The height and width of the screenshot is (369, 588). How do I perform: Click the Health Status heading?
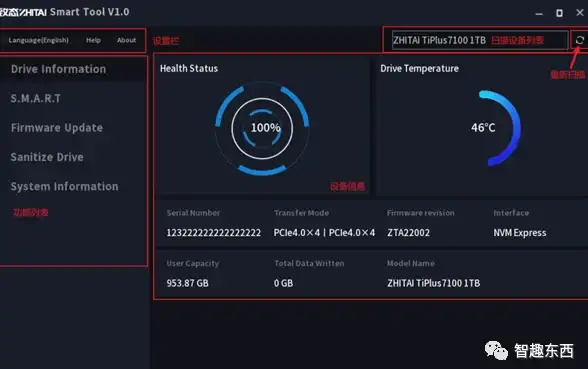[x=189, y=69]
